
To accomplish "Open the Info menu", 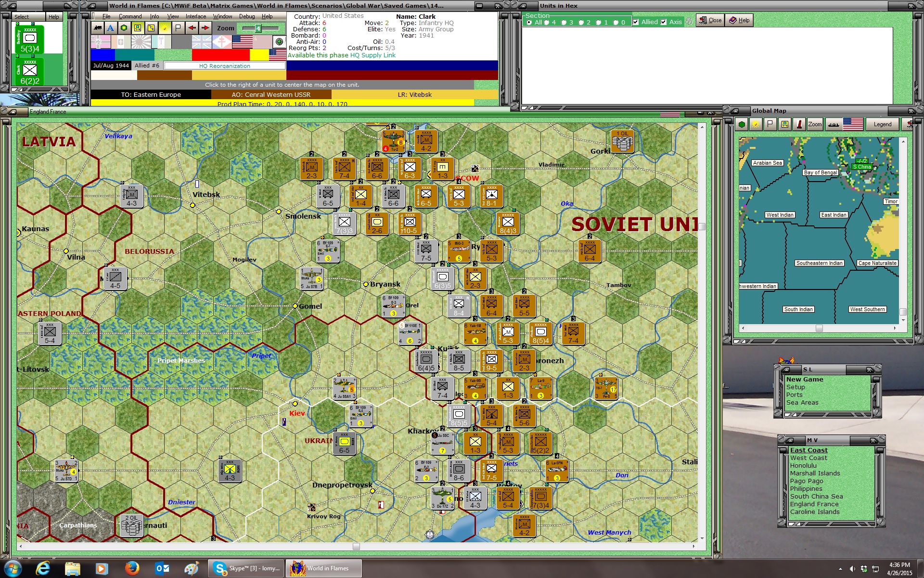I will coord(154,16).
